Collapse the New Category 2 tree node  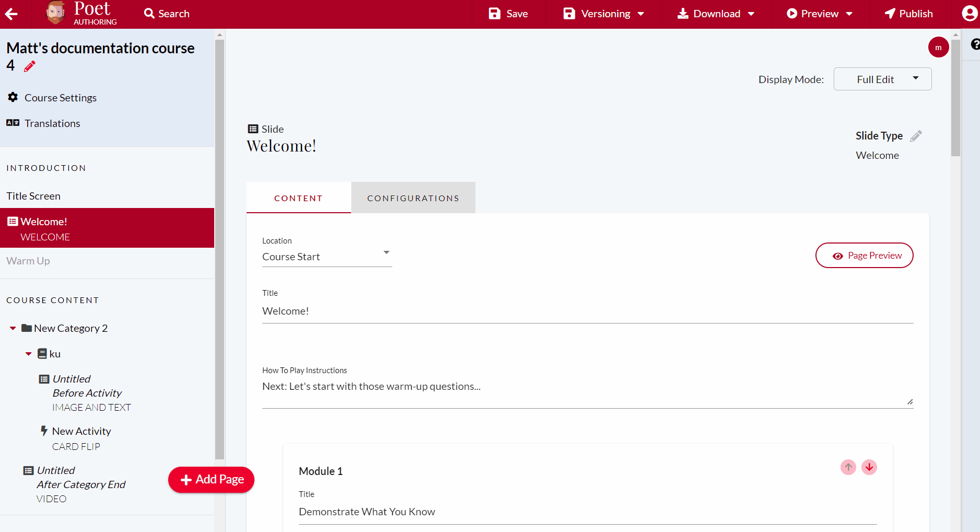[12, 328]
